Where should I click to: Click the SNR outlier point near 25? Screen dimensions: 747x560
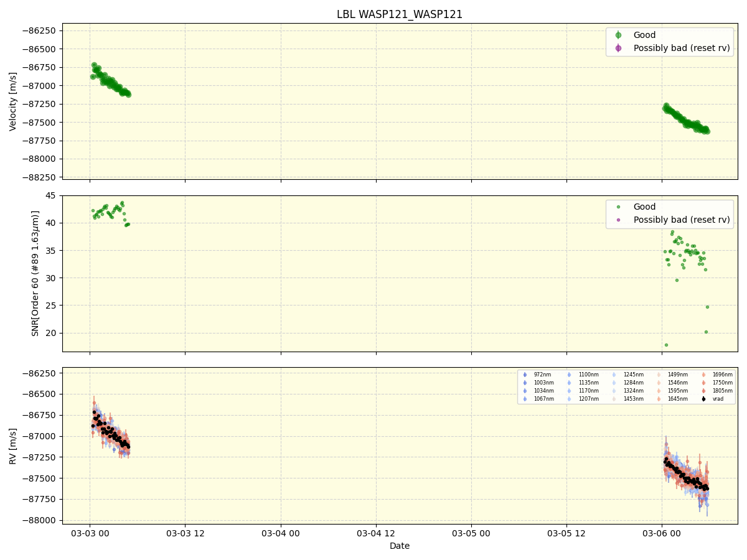tap(707, 307)
